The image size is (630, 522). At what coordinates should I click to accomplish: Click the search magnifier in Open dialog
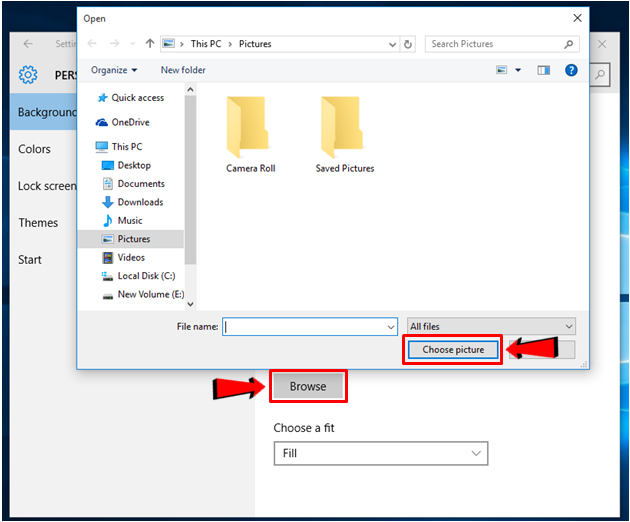569,44
